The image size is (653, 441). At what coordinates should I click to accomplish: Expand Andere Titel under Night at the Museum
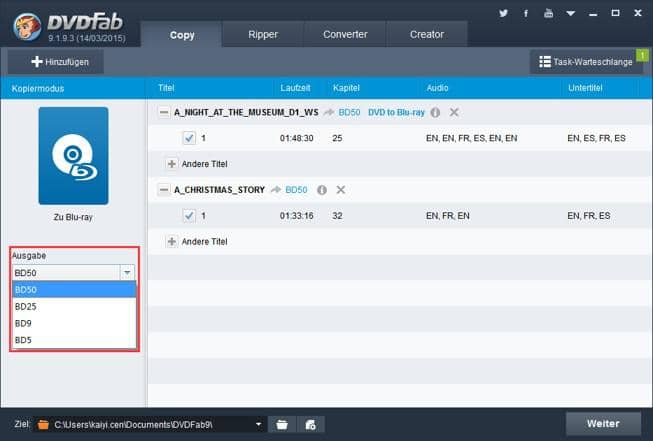coord(172,164)
